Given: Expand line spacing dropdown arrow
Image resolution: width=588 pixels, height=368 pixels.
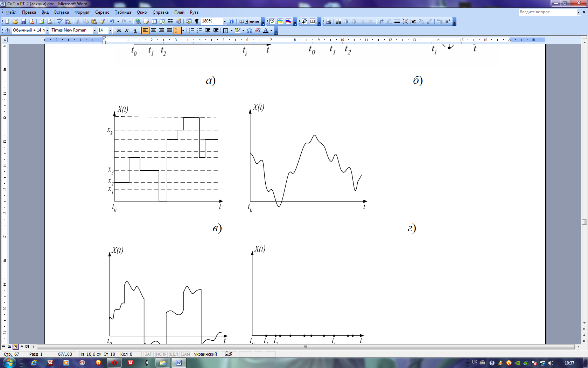Looking at the screenshot, I should click(x=183, y=30).
